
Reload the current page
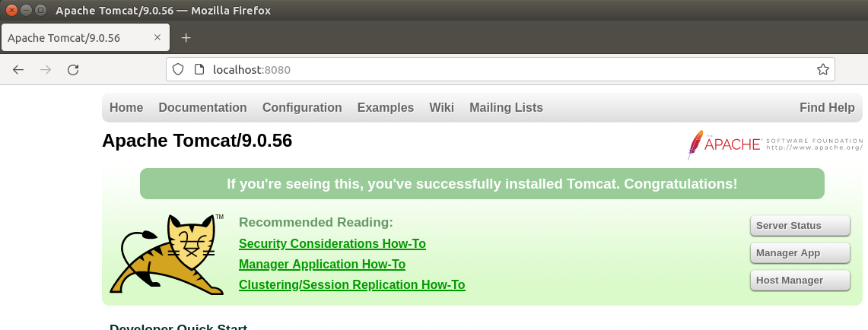click(x=73, y=70)
